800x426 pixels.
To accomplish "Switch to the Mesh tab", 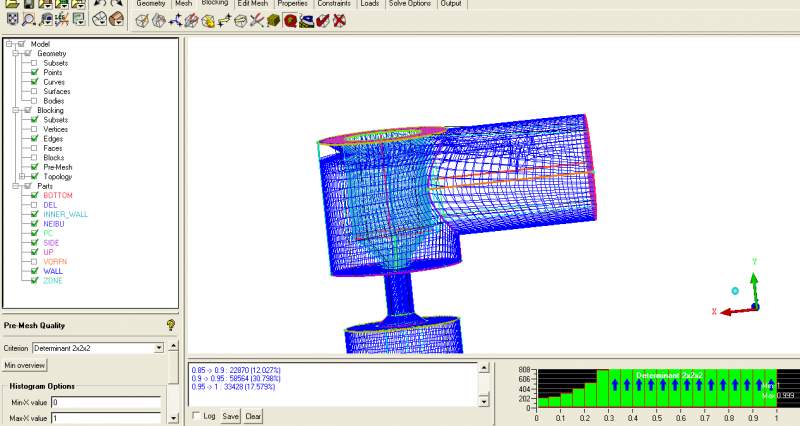I will 184,4.
